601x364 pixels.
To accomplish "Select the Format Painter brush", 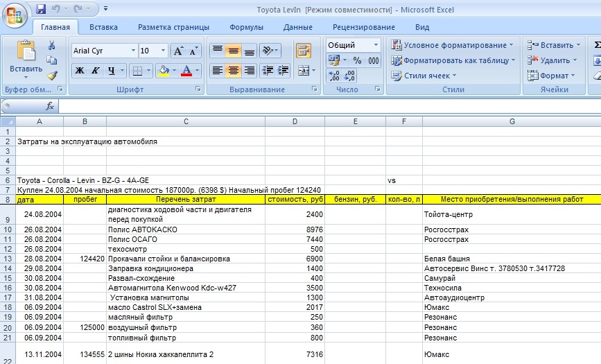I will coord(52,75).
